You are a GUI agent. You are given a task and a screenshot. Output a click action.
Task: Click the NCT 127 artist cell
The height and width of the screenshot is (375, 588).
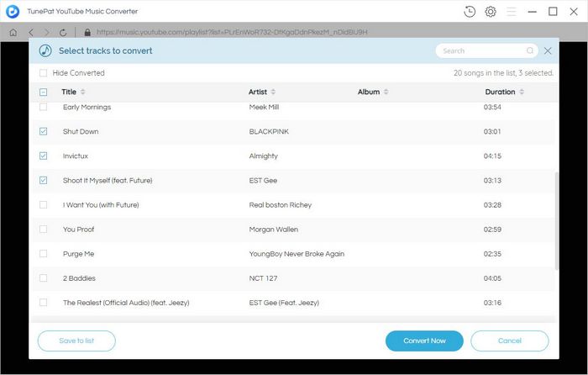(263, 278)
